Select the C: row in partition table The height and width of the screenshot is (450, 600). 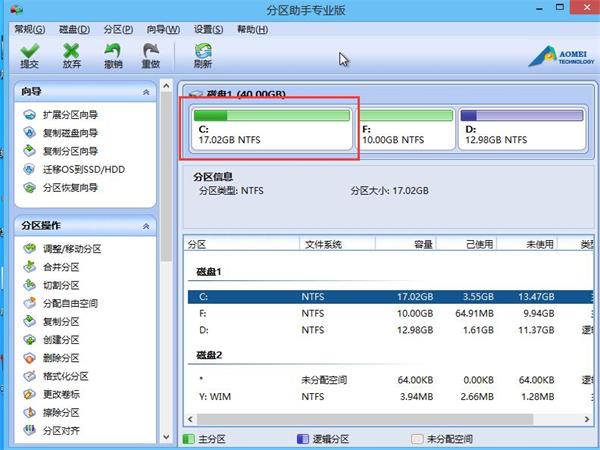tap(390, 297)
